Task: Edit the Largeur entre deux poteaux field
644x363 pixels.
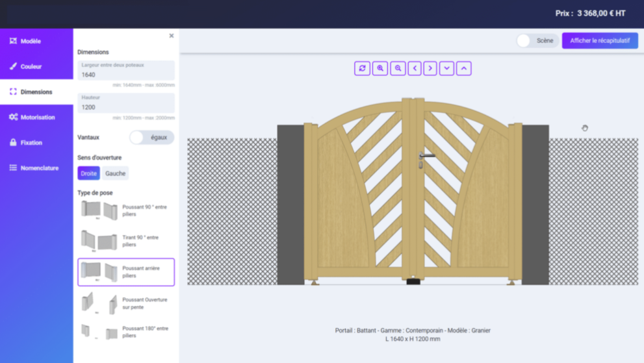Action: pyautogui.click(x=126, y=71)
